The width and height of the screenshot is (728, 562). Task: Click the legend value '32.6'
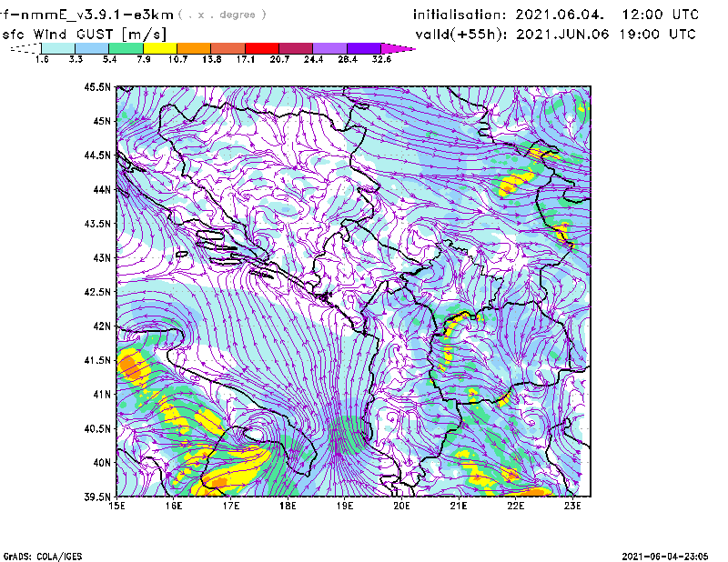(x=381, y=59)
